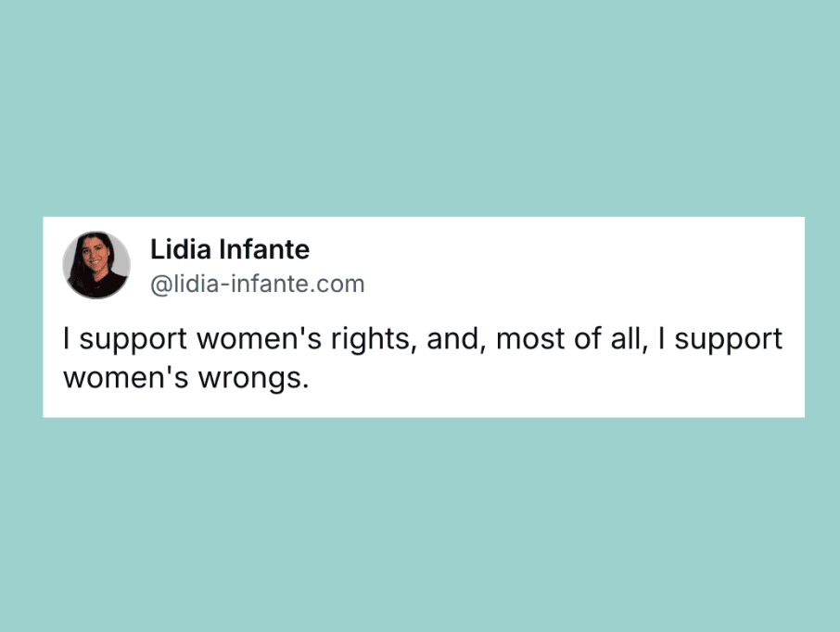The image size is (840, 632).
Task: Click the first "women's" in the post
Action: tap(260, 339)
